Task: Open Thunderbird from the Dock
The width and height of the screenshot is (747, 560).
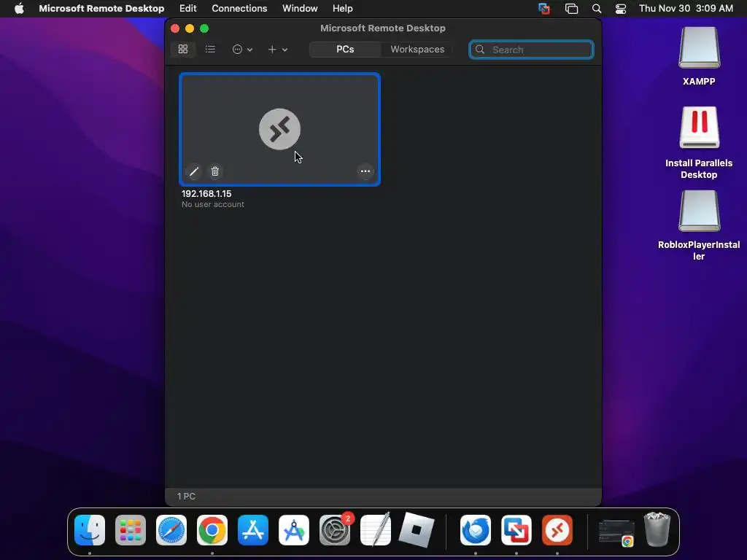Action: pos(476,530)
